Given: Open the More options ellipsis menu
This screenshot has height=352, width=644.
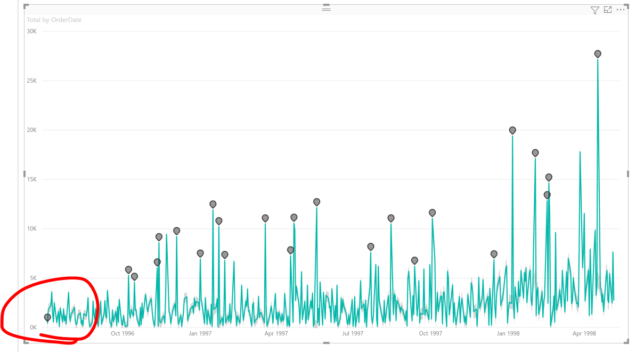Looking at the screenshot, I should 619,10.
